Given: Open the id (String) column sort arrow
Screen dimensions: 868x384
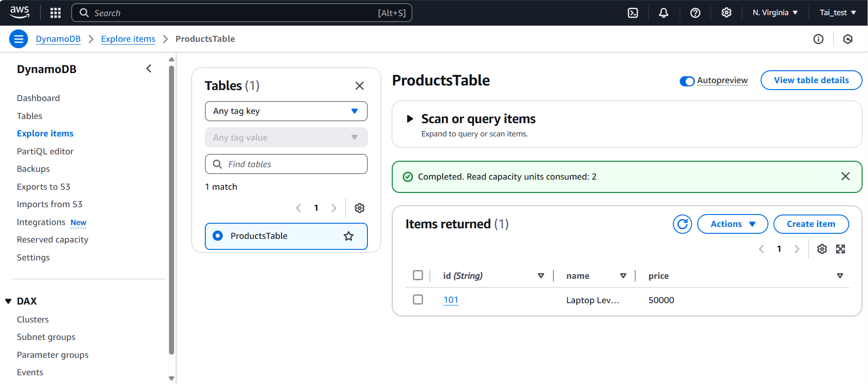Looking at the screenshot, I should point(541,276).
